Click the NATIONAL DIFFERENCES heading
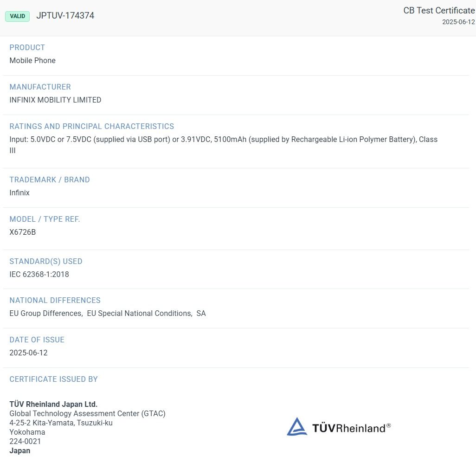 [55, 300]
